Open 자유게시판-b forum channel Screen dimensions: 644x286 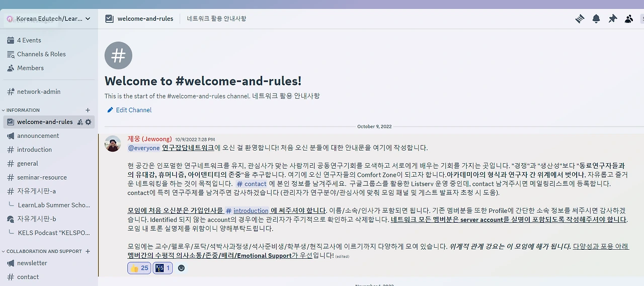[49, 219]
